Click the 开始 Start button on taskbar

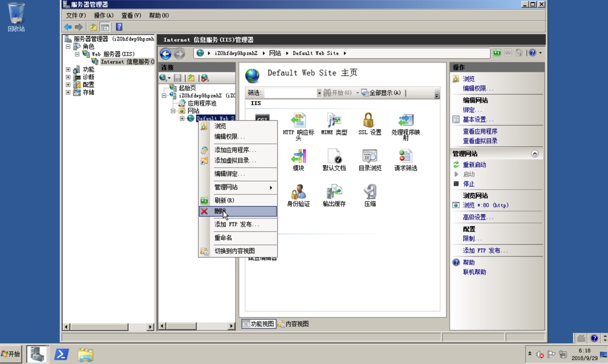tap(11, 354)
